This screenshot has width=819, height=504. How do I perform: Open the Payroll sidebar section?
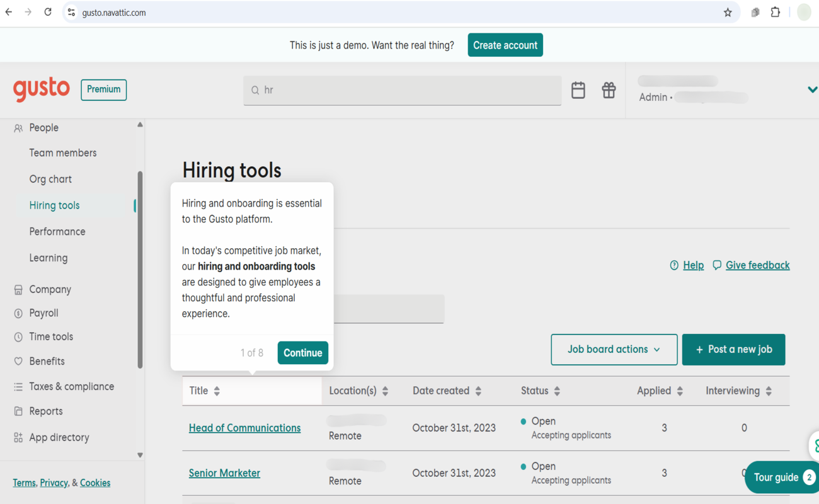point(43,313)
